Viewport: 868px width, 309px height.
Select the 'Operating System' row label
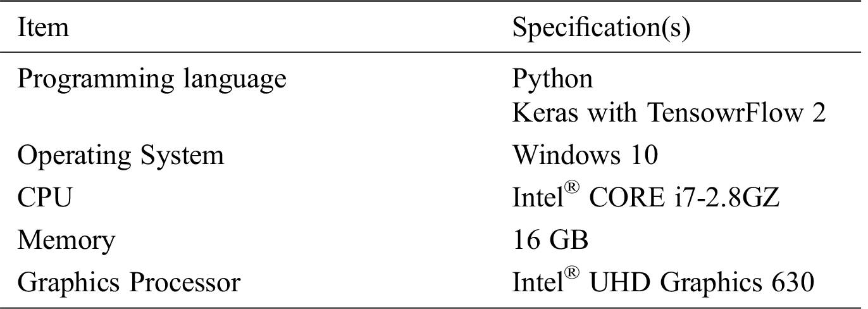click(x=120, y=156)
